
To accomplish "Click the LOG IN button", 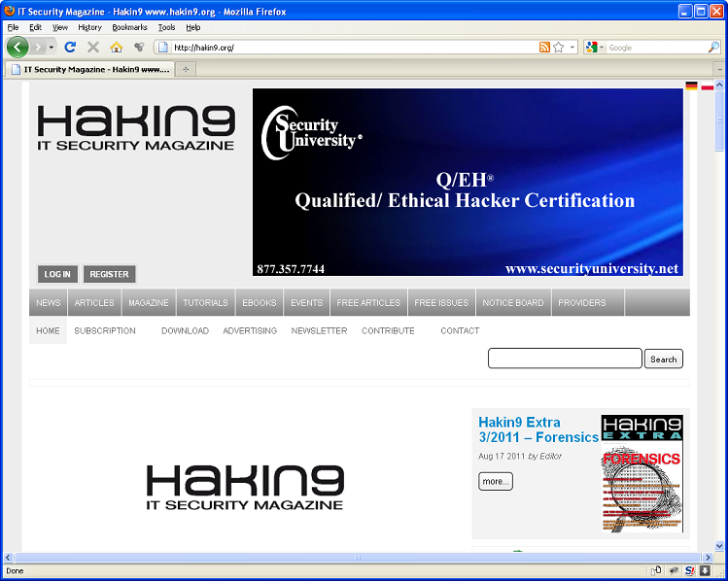I will [57, 274].
